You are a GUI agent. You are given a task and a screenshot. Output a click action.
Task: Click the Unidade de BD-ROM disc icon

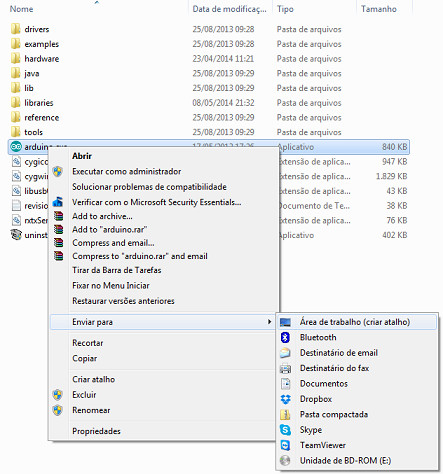pos(285,460)
